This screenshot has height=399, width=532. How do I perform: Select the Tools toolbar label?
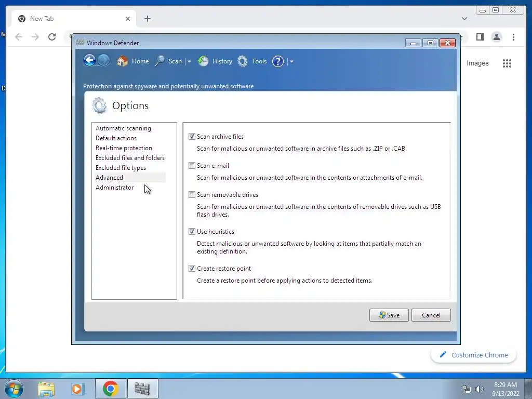click(x=259, y=61)
